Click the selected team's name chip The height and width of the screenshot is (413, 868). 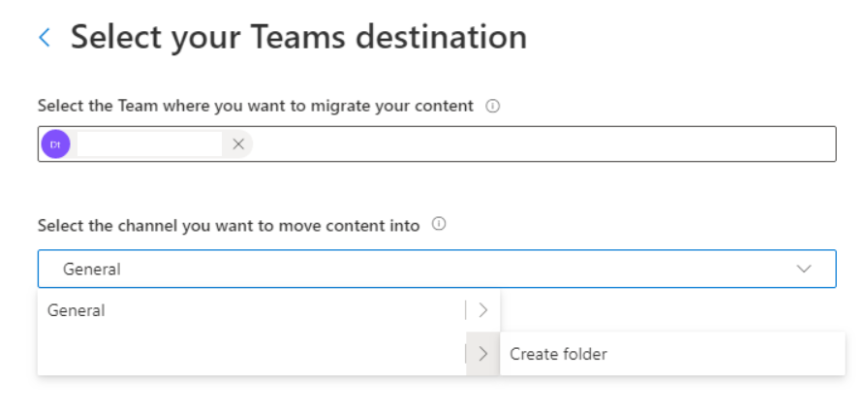pyautogui.click(x=149, y=144)
